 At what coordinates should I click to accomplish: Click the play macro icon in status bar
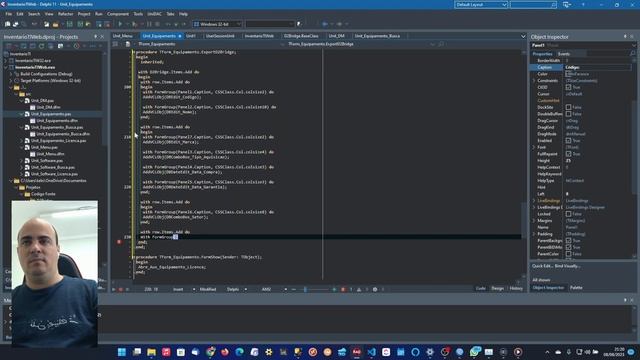coord(114,289)
